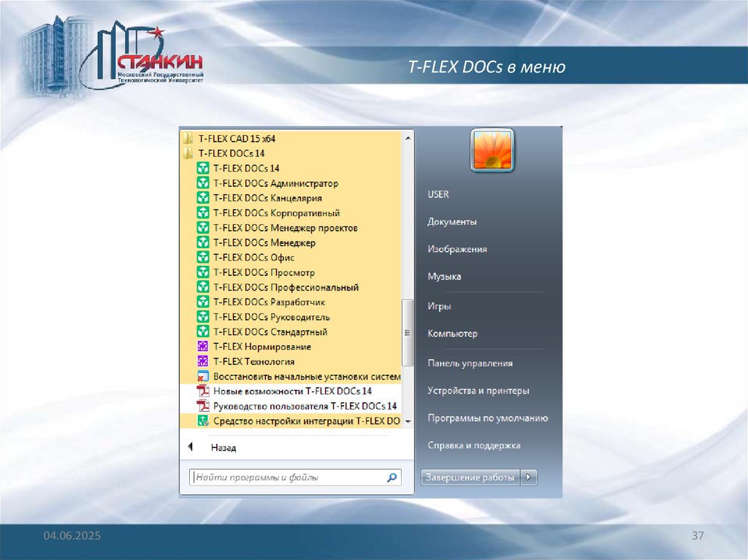The width and height of the screenshot is (748, 560).
Task: Launch T-FLEX DOCs Офис label
Action: (x=253, y=258)
